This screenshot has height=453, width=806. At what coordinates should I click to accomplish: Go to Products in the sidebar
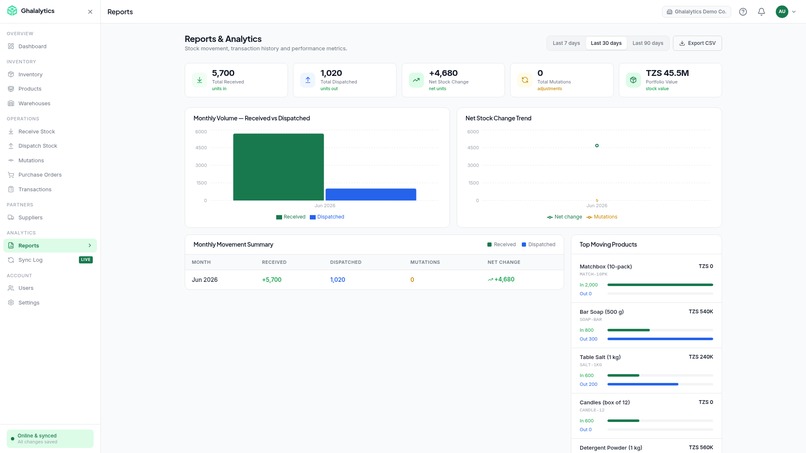click(50, 89)
